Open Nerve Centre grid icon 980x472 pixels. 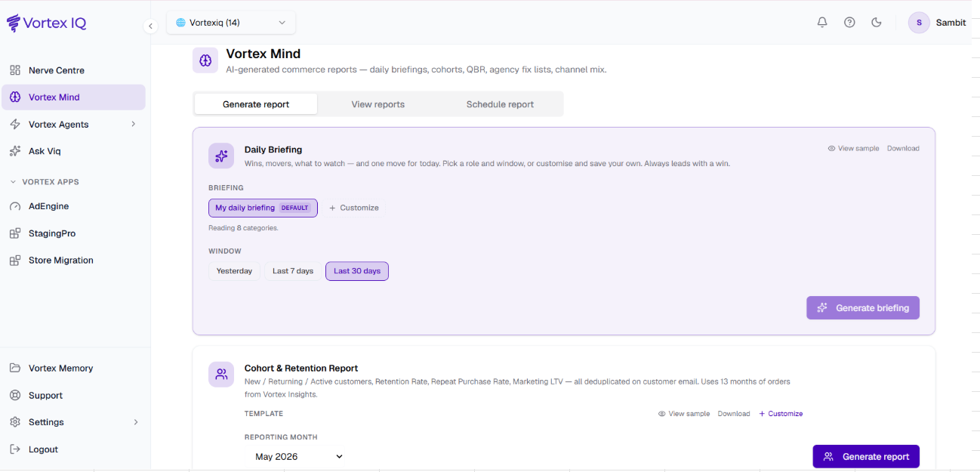coord(15,70)
